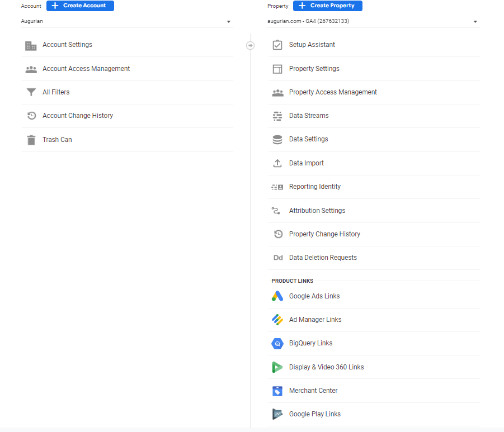The width and height of the screenshot is (504, 432).
Task: Click the Data Deletion Requests Dd icon
Action: pyautogui.click(x=278, y=258)
